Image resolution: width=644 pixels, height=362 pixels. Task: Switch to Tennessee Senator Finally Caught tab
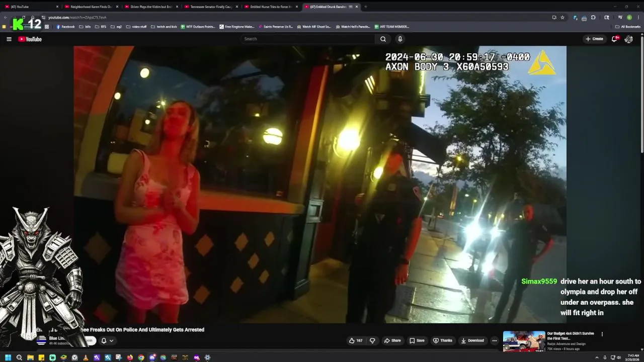point(211,7)
